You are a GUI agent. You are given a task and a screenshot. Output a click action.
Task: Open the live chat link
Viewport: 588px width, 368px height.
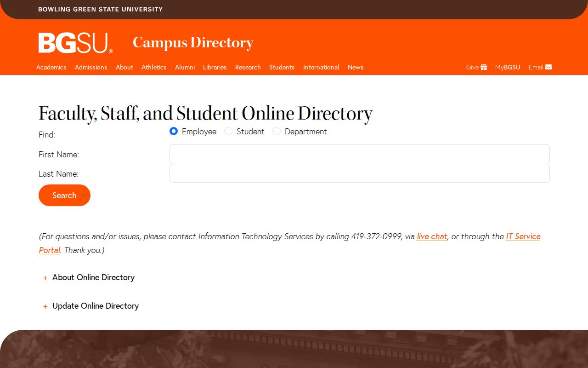(x=432, y=236)
